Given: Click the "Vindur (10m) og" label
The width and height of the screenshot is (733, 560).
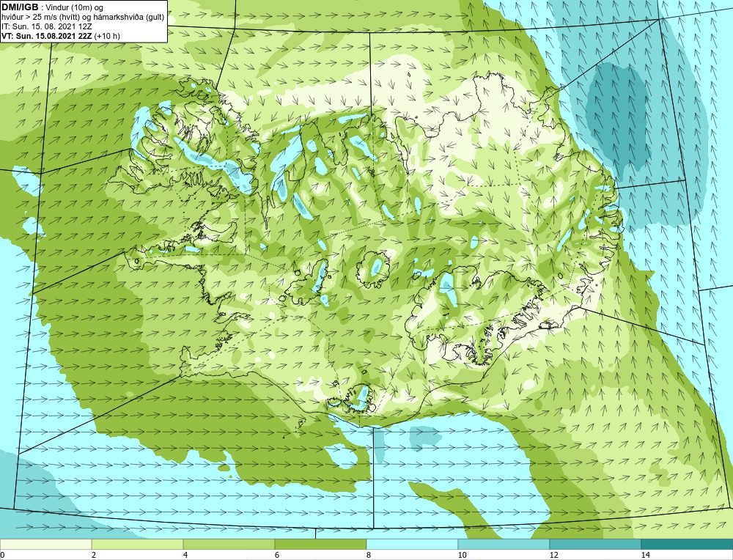Looking at the screenshot, I should 75,7.
